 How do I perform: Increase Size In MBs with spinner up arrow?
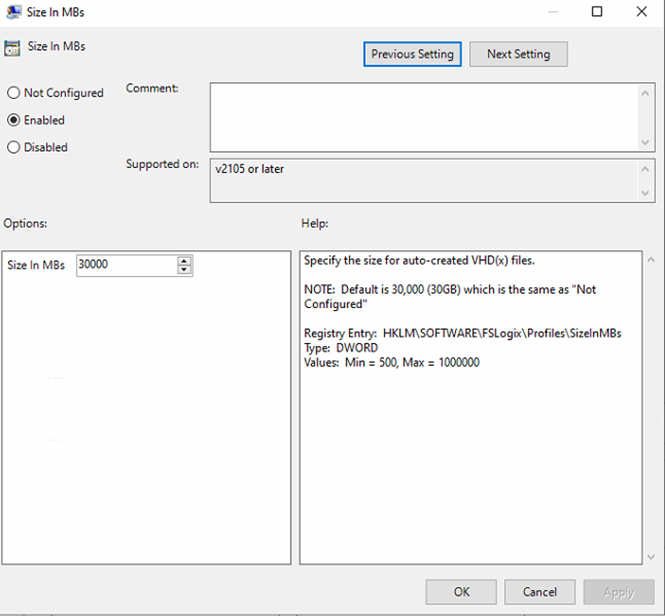coord(184,261)
